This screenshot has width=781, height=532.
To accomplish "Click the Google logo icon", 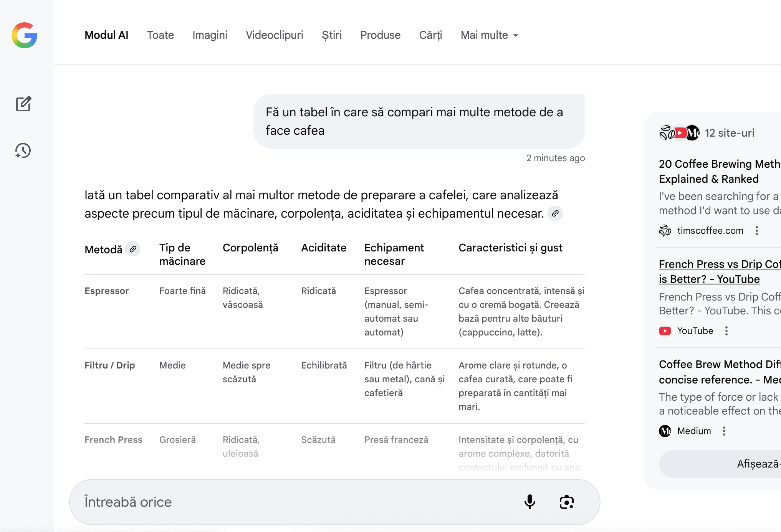I will click(x=24, y=35).
